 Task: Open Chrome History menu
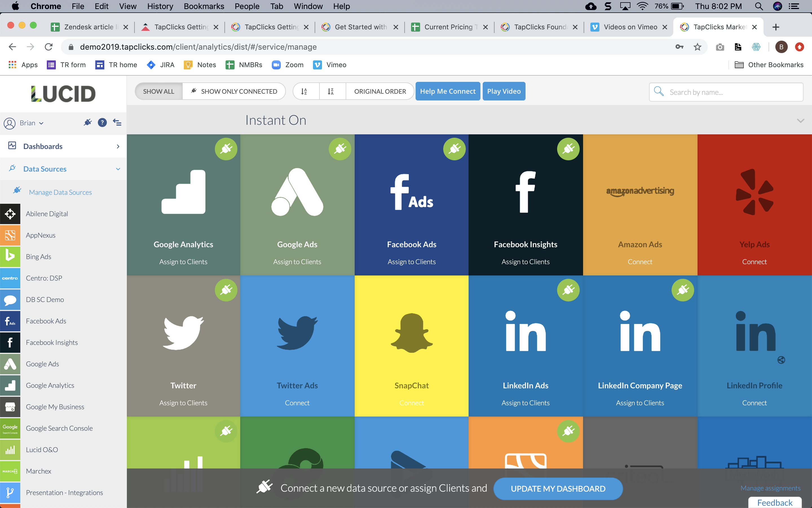pyautogui.click(x=160, y=6)
